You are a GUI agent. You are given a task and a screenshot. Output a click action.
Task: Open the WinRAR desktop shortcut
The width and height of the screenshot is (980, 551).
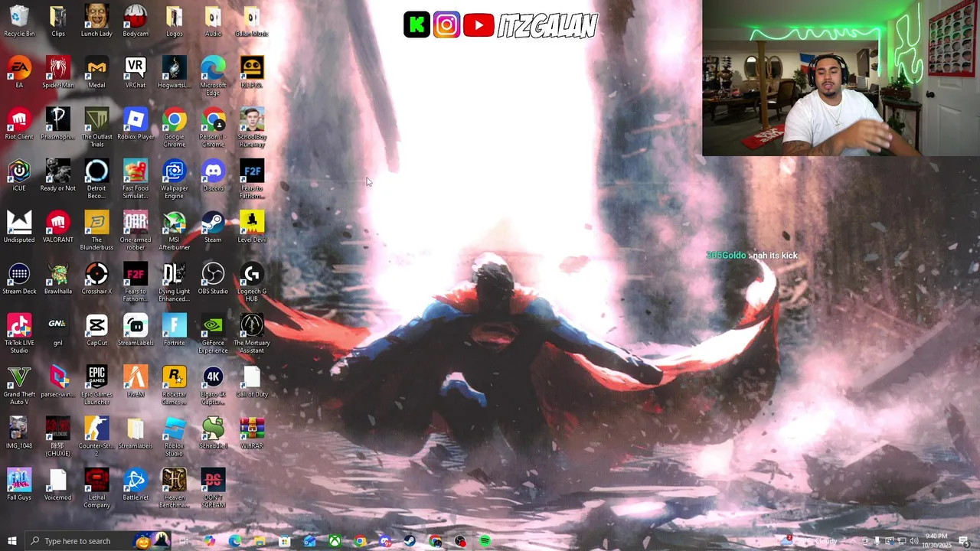252,432
